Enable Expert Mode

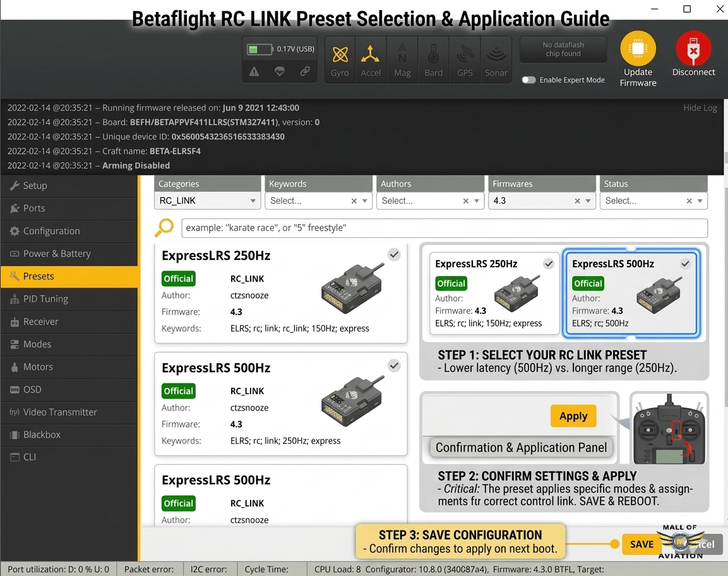click(x=528, y=80)
